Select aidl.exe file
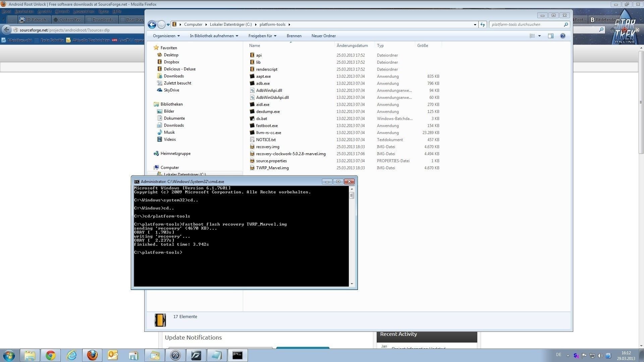The height and width of the screenshot is (362, 644). click(263, 105)
